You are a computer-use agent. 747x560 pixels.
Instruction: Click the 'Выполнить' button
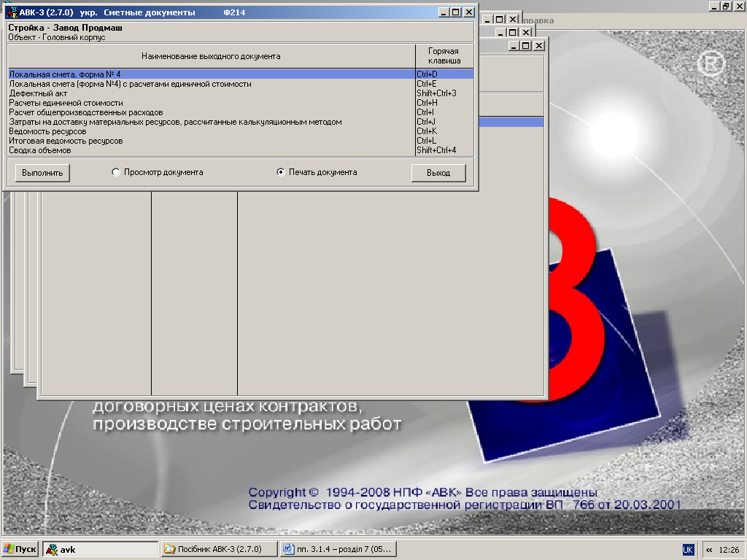pos(42,173)
